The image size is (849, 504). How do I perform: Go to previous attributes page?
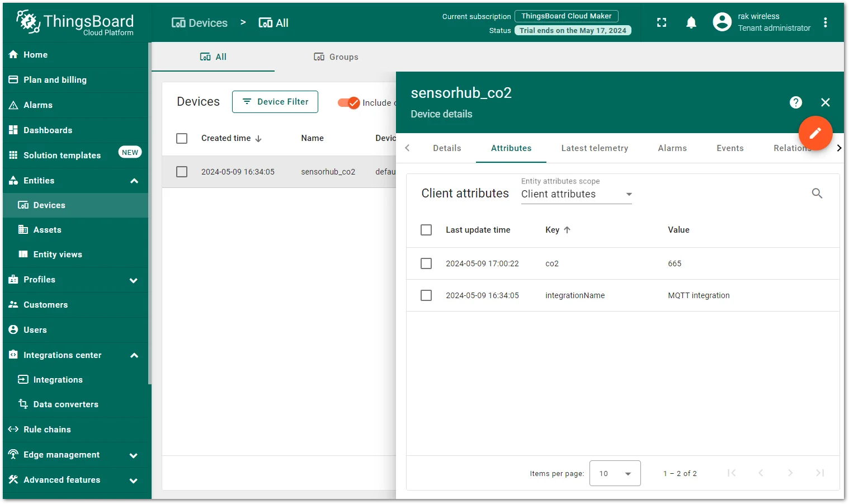761,473
